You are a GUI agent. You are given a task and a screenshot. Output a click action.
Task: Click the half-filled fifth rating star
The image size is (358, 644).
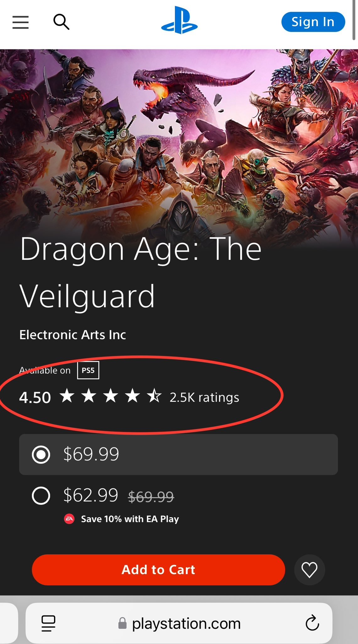(x=154, y=396)
